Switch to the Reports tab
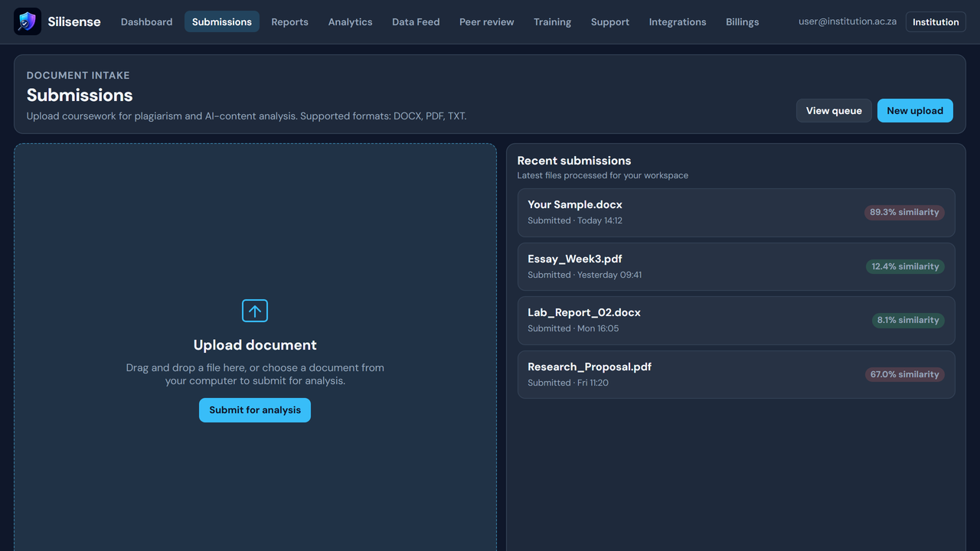Image resolution: width=980 pixels, height=551 pixels. tap(289, 21)
